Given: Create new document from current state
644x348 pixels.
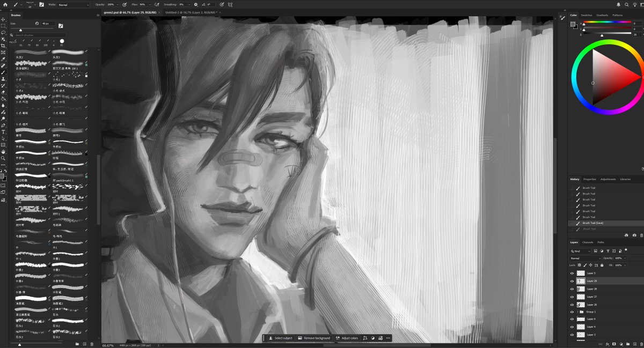Looking at the screenshot, I should point(626,235).
